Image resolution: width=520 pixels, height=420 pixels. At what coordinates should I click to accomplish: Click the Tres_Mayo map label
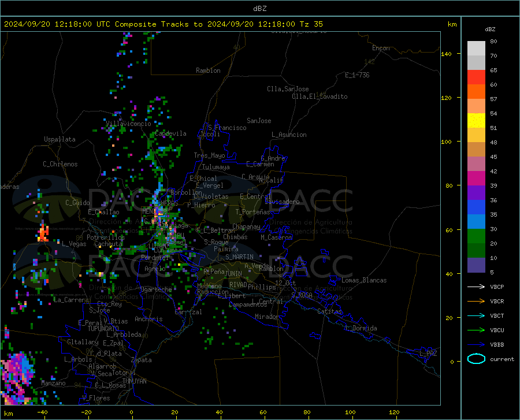click(x=209, y=155)
